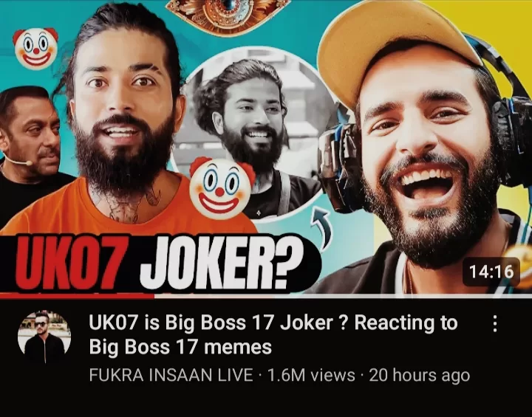The image size is (532, 417).
Task: Click the grey unwatched portion of progress bar
Action: (x=343, y=296)
